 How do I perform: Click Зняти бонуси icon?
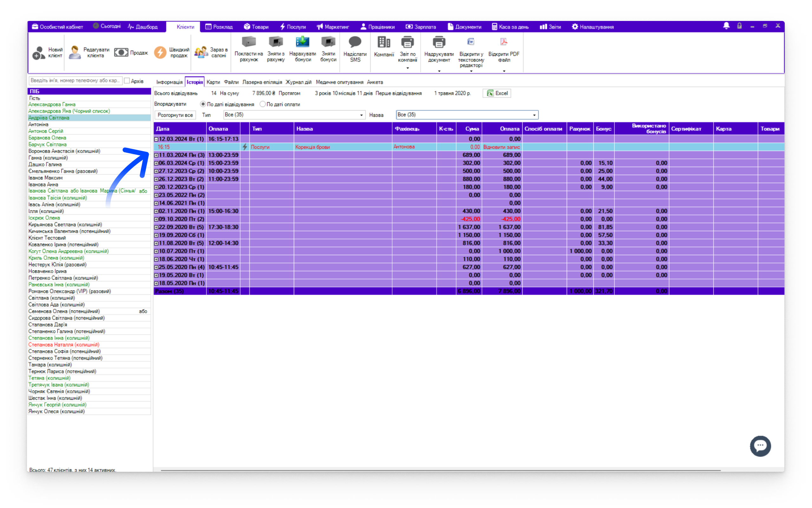pyautogui.click(x=328, y=42)
